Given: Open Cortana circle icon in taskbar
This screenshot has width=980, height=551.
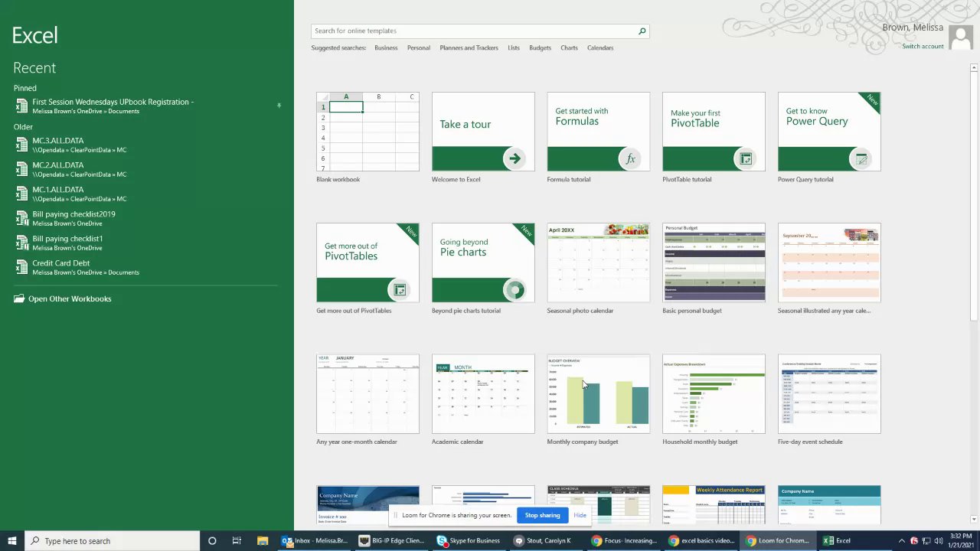Looking at the screenshot, I should pyautogui.click(x=212, y=541).
